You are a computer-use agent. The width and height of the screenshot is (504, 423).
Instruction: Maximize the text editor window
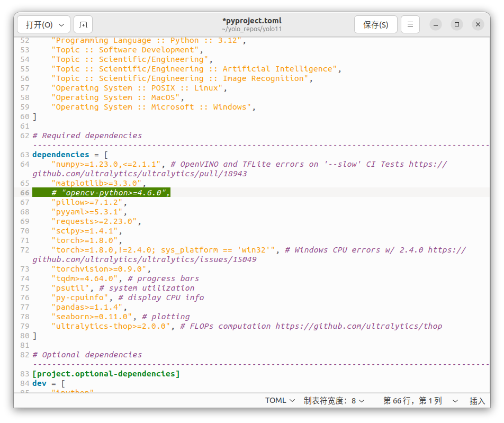457,25
